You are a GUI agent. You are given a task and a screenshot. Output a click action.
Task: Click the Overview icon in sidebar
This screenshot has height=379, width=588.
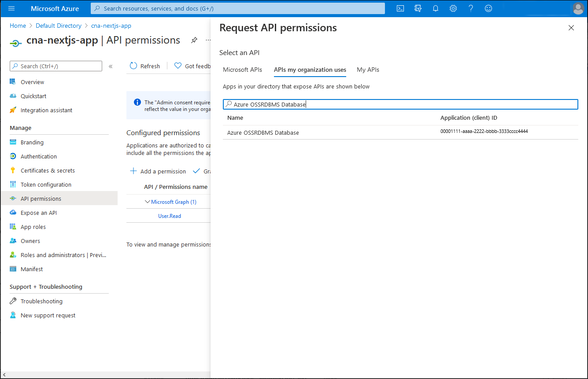(x=13, y=82)
